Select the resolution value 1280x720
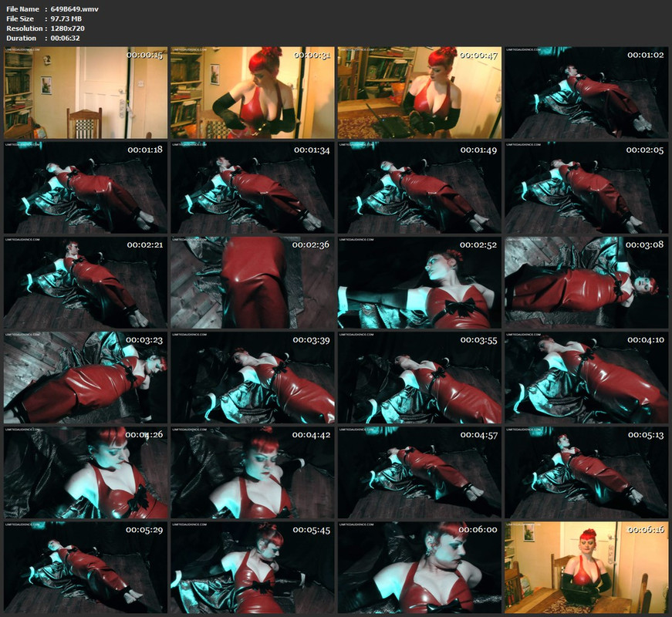 coord(68,29)
